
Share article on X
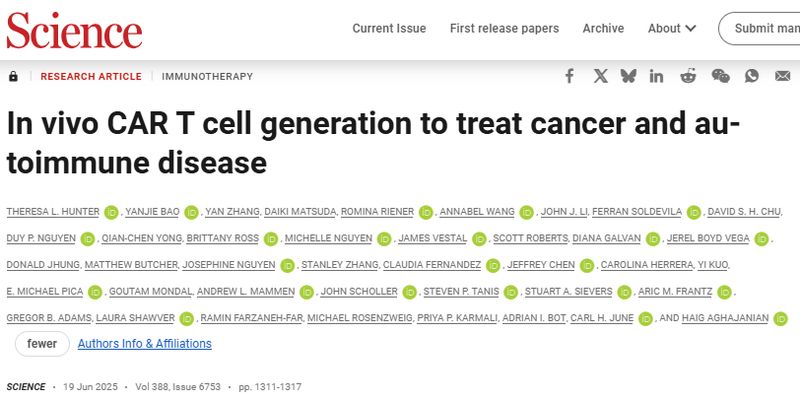point(600,76)
